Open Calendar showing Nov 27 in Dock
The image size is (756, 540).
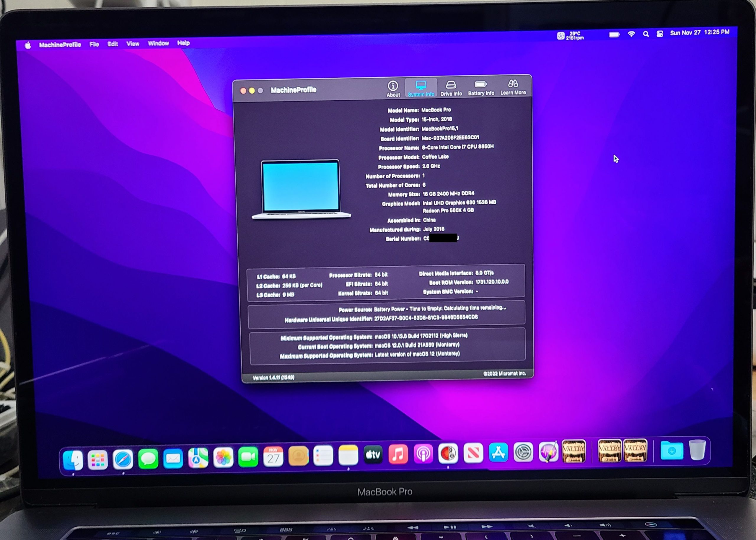click(x=273, y=456)
